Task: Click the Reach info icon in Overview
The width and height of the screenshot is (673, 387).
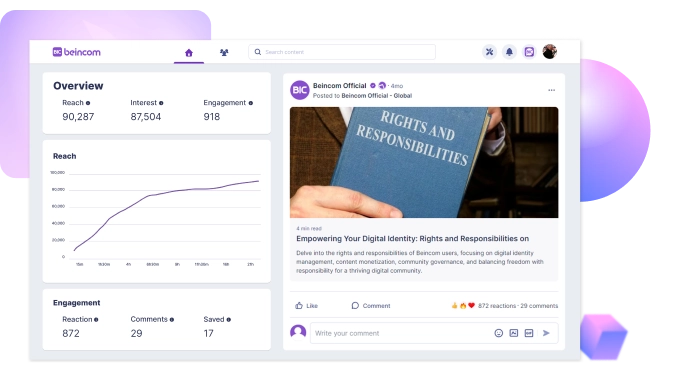Action: point(88,103)
